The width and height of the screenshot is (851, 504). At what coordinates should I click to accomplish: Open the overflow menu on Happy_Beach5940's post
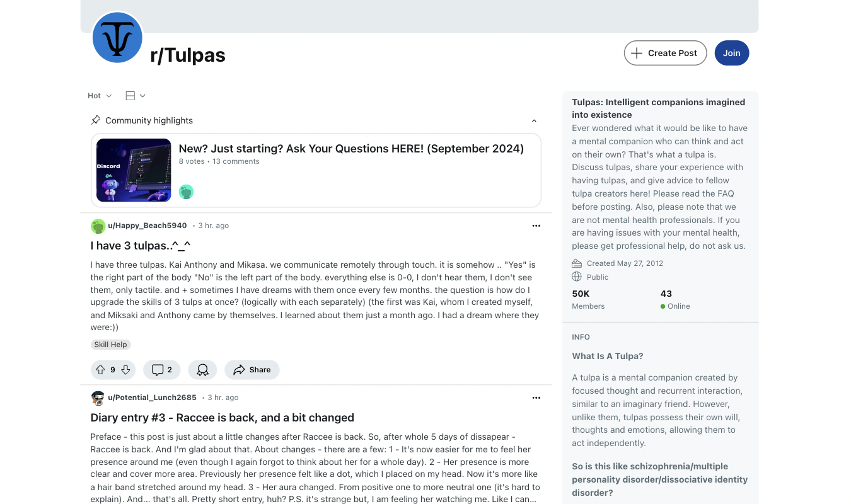tap(536, 226)
